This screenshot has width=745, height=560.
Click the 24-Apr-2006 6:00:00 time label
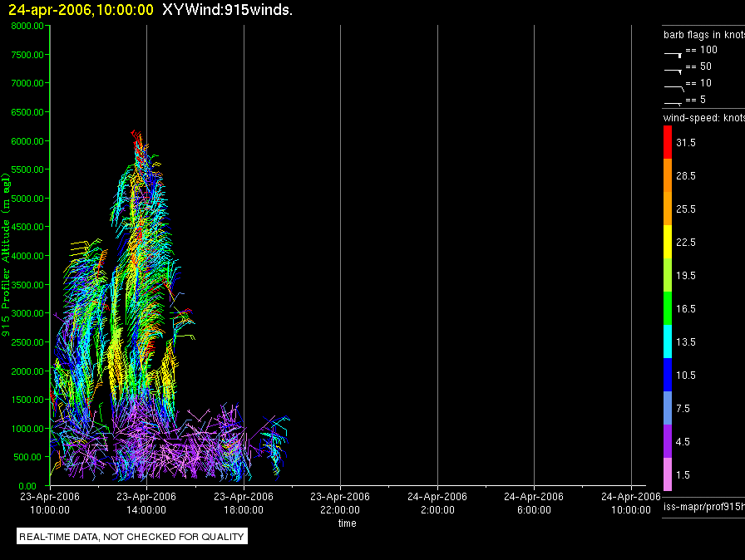[x=534, y=503]
